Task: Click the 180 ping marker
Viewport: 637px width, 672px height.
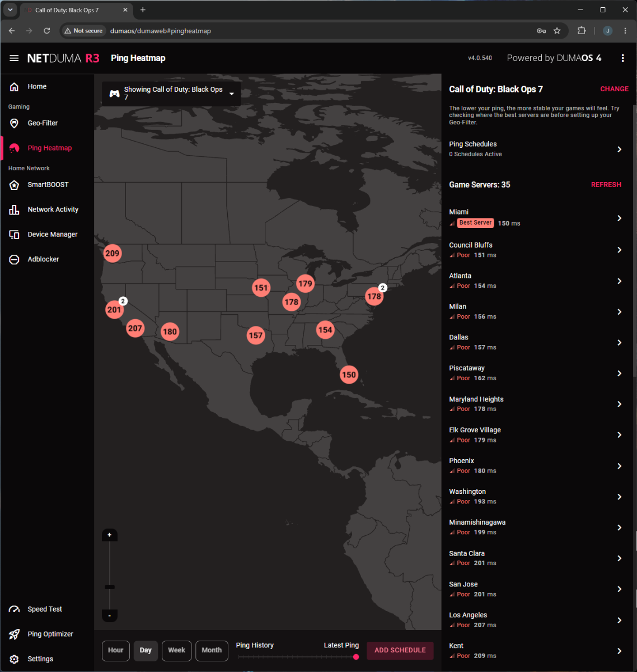Action: [x=170, y=332]
